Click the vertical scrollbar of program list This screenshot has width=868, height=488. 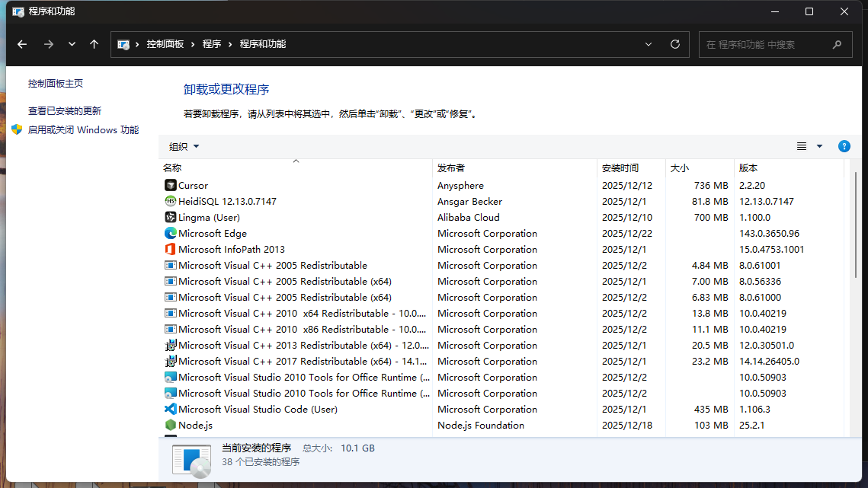point(856,228)
